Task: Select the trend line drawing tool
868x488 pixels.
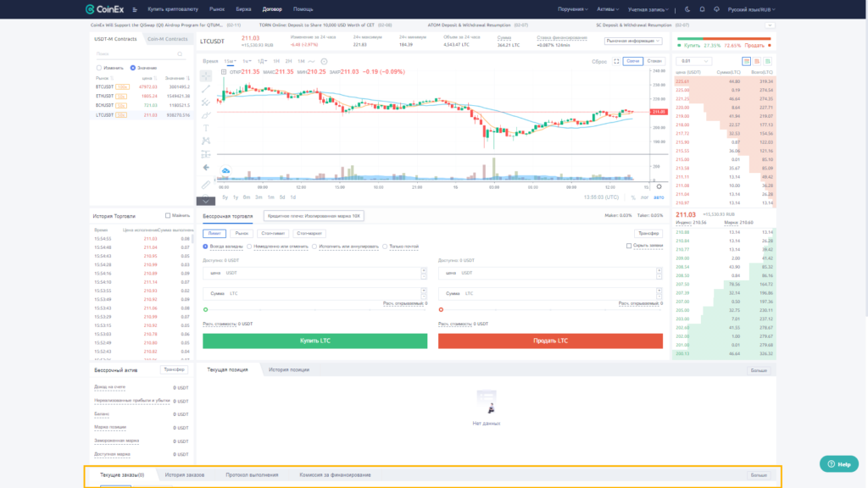Action: [x=208, y=91]
